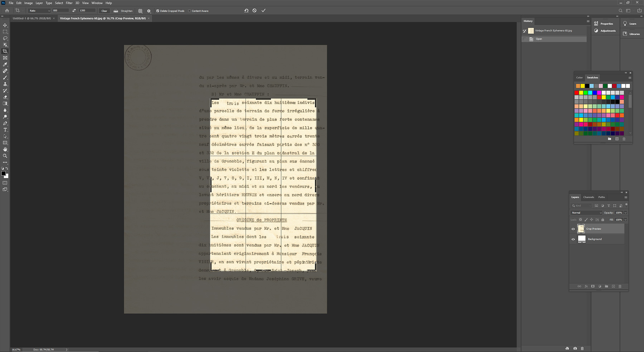
Task: Open the Adjustments panel
Action: point(605,31)
